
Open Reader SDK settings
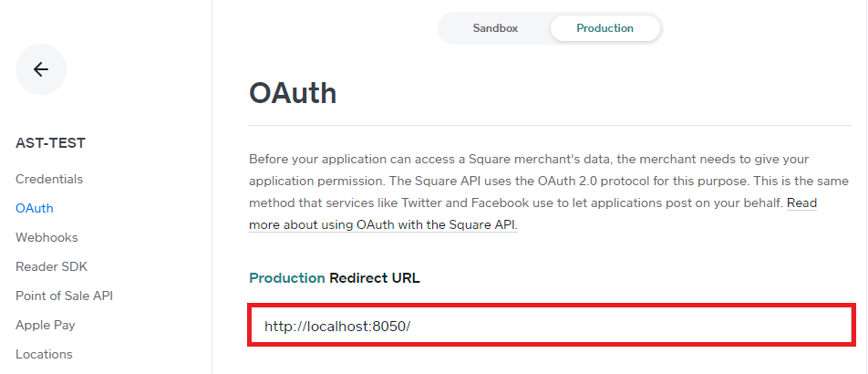[51, 266]
